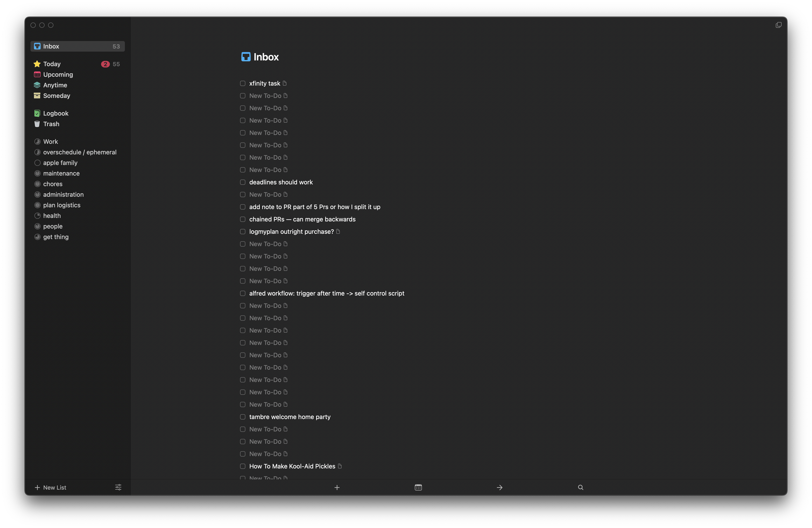
Task: Open the Someday box icon
Action: 37,95
